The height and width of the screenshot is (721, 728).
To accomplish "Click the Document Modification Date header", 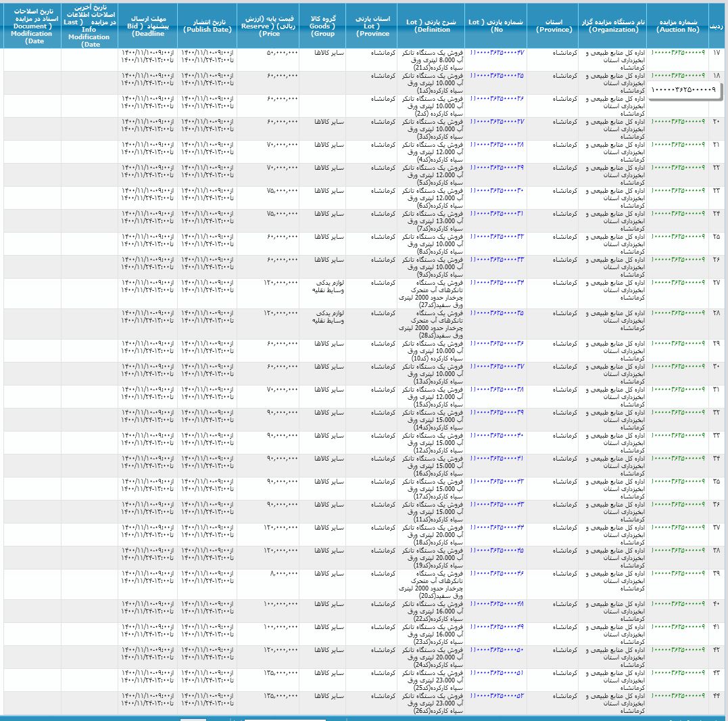I will [32, 26].
